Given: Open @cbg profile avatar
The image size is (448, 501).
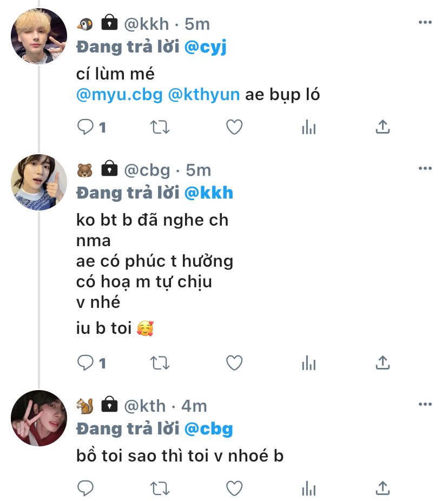Looking at the screenshot, I should pyautogui.click(x=39, y=182).
